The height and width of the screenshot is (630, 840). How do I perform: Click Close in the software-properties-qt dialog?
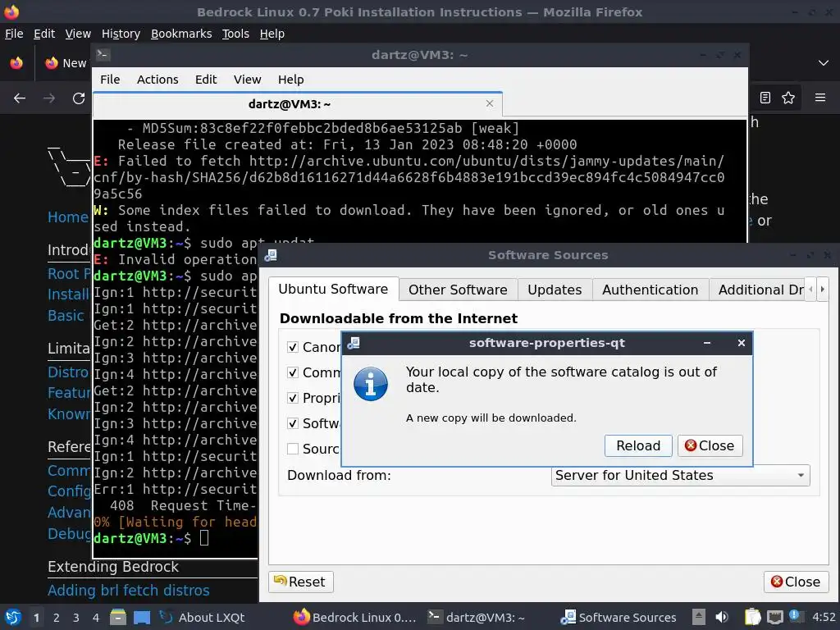(710, 445)
